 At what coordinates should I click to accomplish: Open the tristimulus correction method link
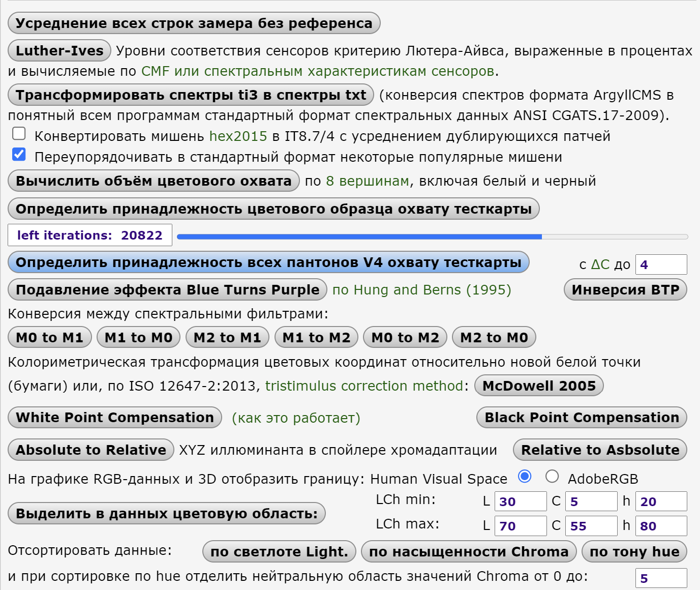coord(364,386)
